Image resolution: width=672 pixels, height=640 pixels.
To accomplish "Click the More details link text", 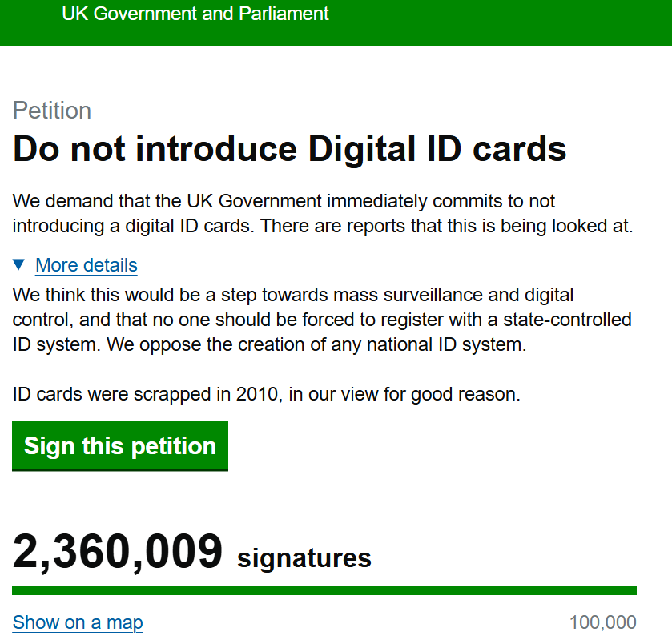I will coord(87,265).
